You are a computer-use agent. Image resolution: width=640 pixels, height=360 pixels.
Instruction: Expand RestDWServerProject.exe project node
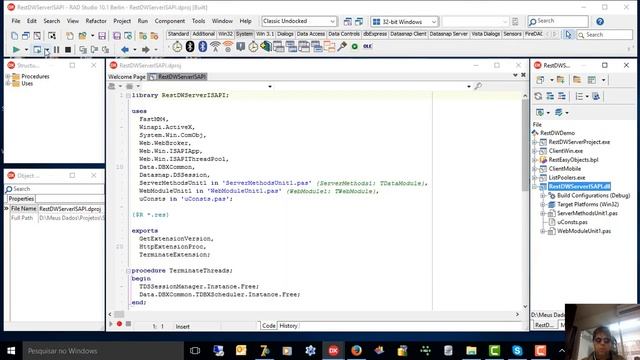tap(535, 142)
